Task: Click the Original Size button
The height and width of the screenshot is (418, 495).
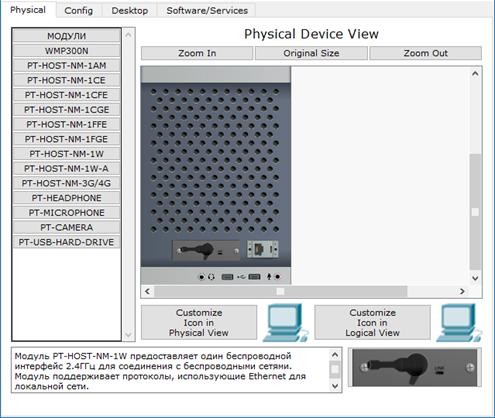Action: (311, 53)
